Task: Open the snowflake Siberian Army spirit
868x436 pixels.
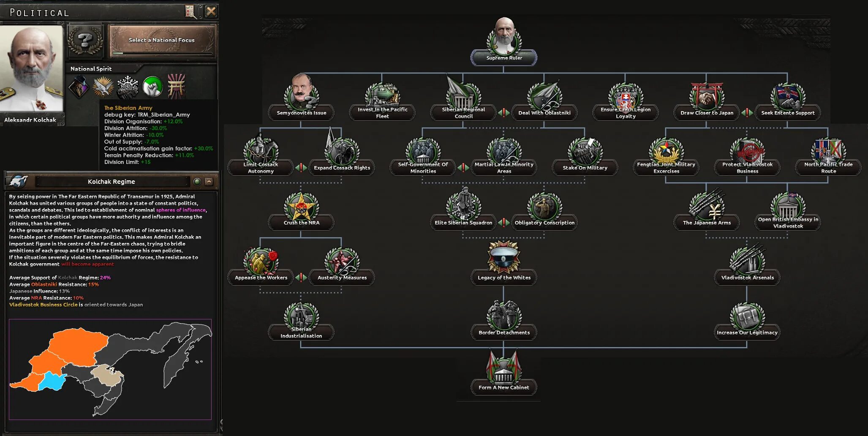Action: coord(128,87)
